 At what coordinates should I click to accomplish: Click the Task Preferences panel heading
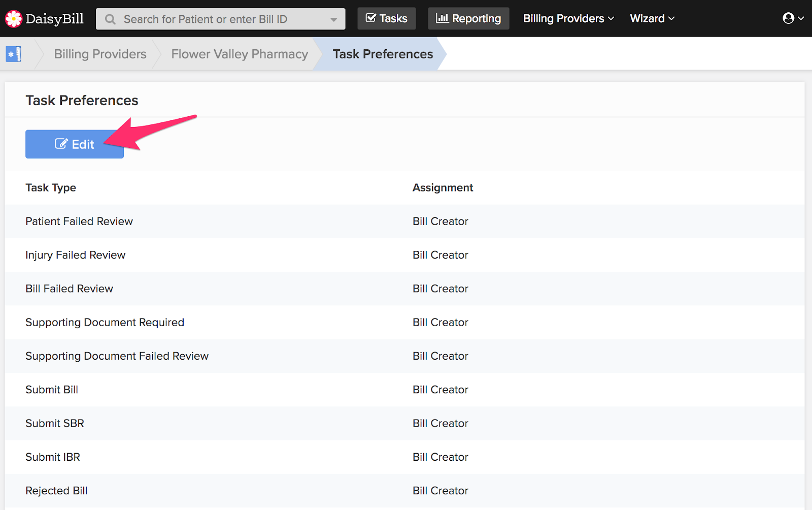pyautogui.click(x=82, y=100)
